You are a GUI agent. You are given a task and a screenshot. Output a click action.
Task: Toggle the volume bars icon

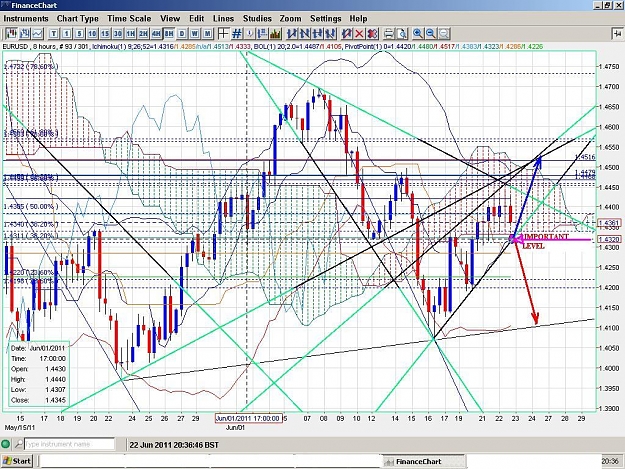tap(275, 33)
